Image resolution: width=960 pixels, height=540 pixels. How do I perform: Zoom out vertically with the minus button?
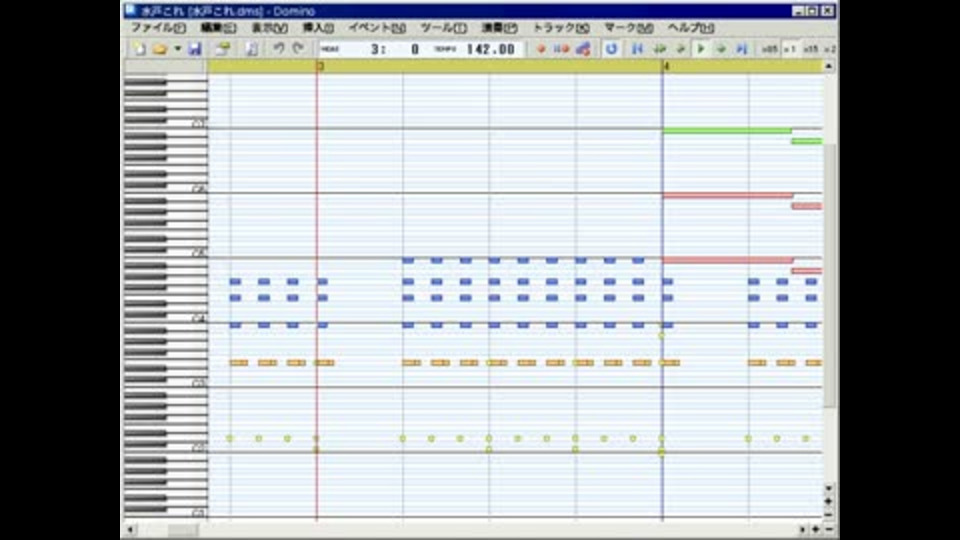829,514
